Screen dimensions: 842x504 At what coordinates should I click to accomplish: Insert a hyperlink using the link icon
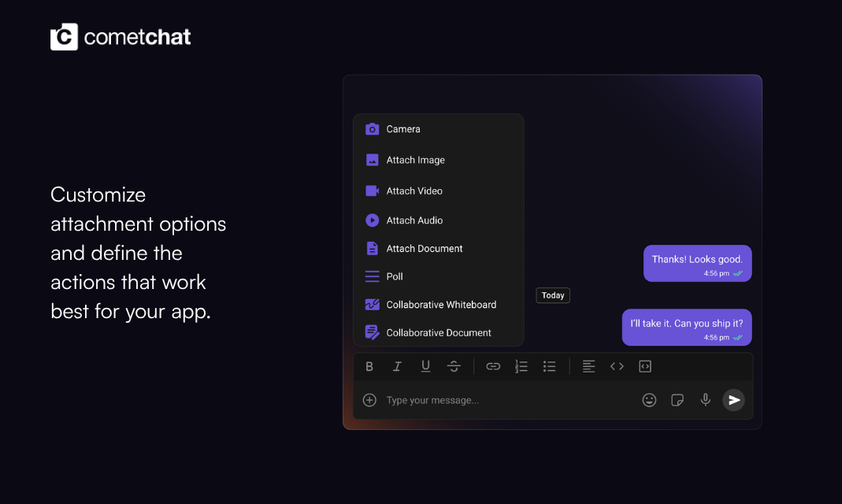click(x=493, y=366)
